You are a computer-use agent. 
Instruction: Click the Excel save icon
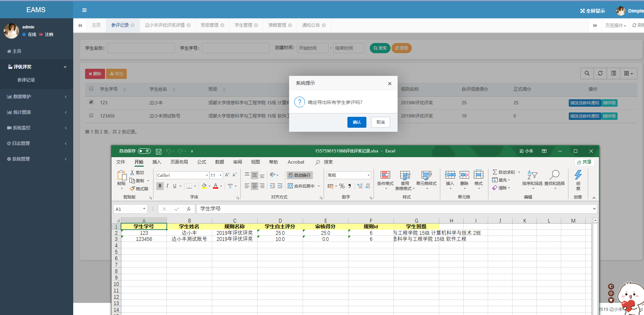point(158,151)
